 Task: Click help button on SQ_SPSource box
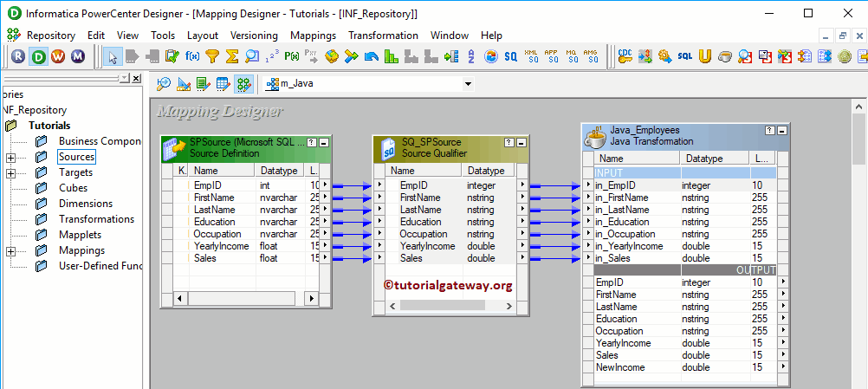pos(511,143)
